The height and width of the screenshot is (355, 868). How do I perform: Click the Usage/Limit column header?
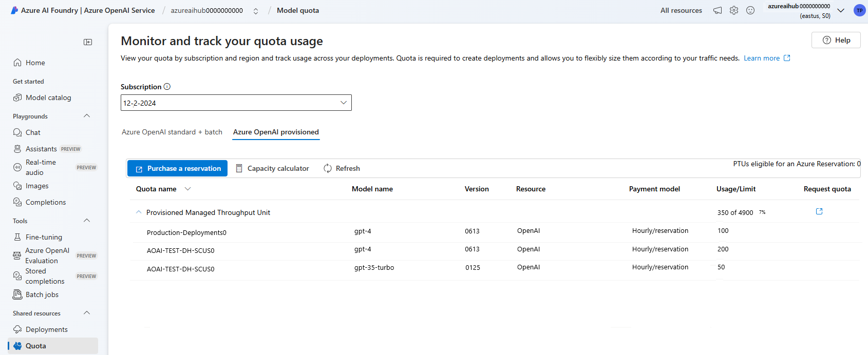(x=736, y=189)
